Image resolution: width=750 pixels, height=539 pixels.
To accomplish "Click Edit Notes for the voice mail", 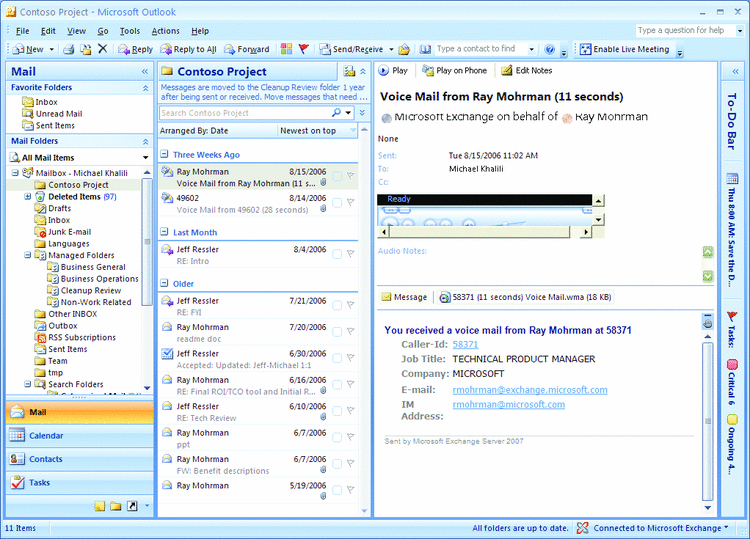I will pyautogui.click(x=526, y=71).
